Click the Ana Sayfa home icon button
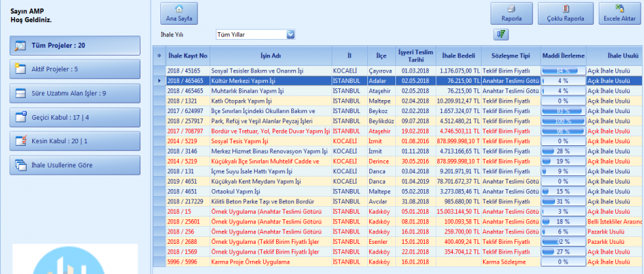Viewport: 644px width, 274px height. pyautogui.click(x=177, y=14)
